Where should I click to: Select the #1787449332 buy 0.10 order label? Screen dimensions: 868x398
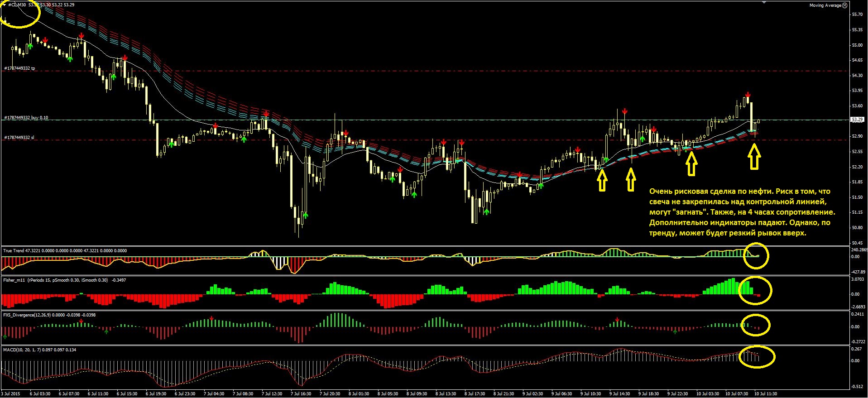point(26,118)
